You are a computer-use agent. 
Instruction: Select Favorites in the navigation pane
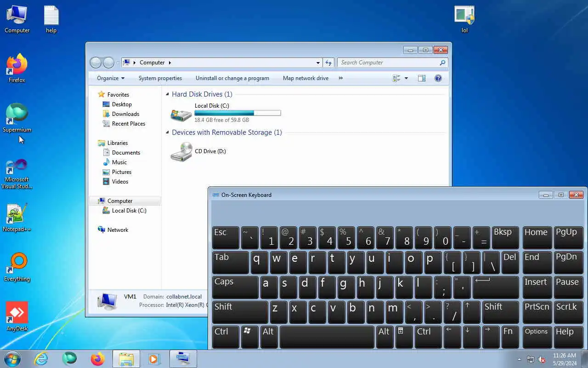click(x=118, y=95)
